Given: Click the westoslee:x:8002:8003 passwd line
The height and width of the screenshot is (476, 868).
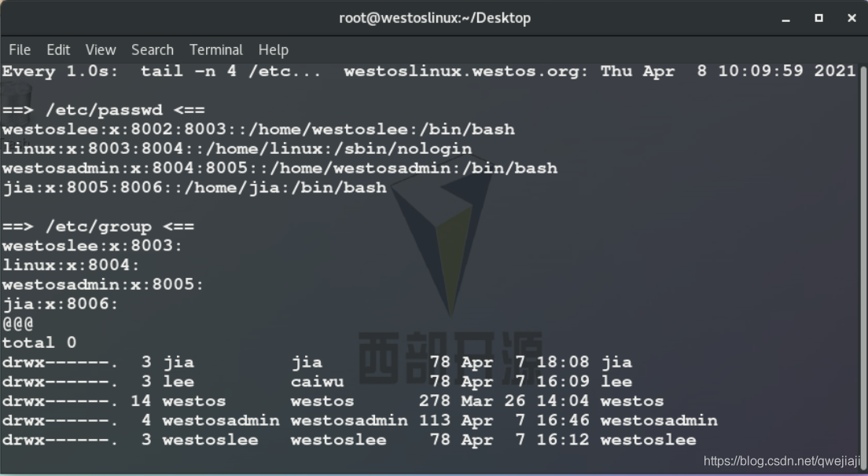Looking at the screenshot, I should 259,130.
